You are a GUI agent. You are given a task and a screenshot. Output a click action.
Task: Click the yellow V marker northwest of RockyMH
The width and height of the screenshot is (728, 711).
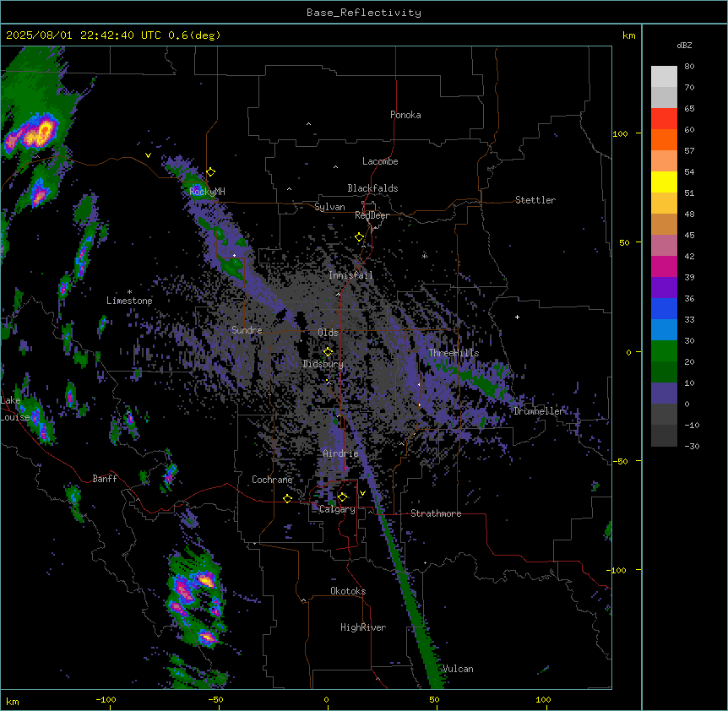(x=148, y=155)
